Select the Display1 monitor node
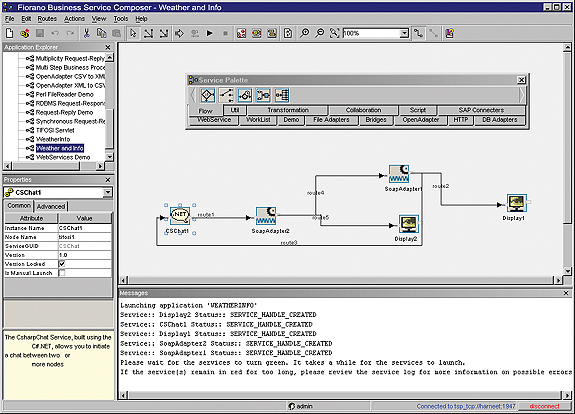 click(x=517, y=203)
